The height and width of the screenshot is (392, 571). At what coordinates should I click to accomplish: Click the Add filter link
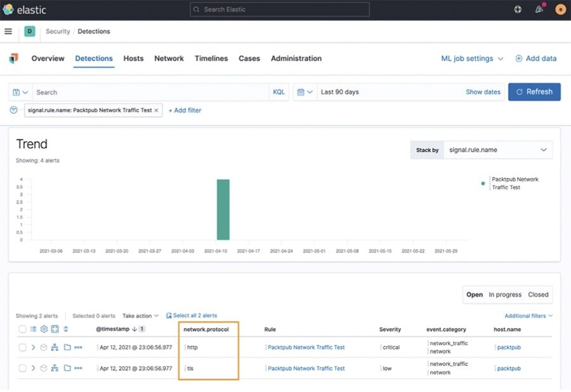185,110
